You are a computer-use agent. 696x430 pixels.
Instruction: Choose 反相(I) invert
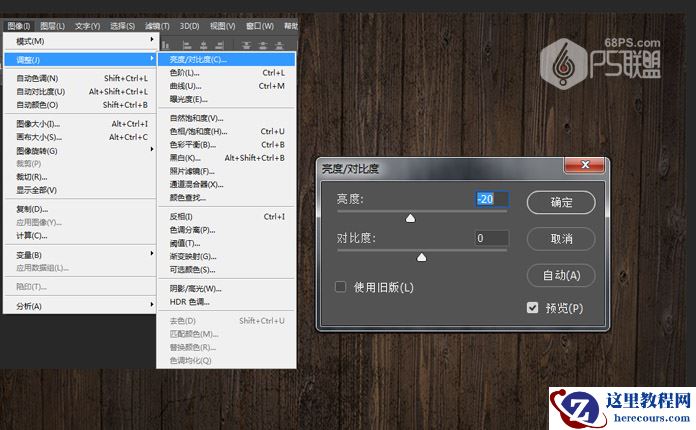click(226, 217)
